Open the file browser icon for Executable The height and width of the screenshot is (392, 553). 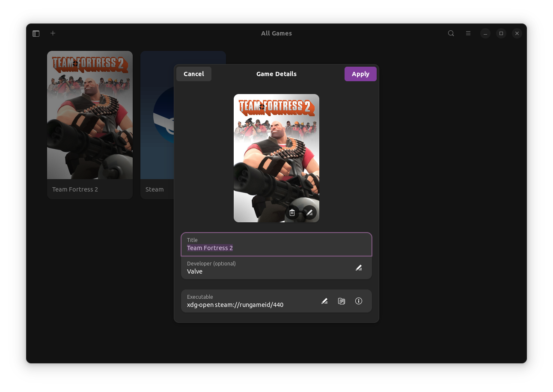point(342,301)
